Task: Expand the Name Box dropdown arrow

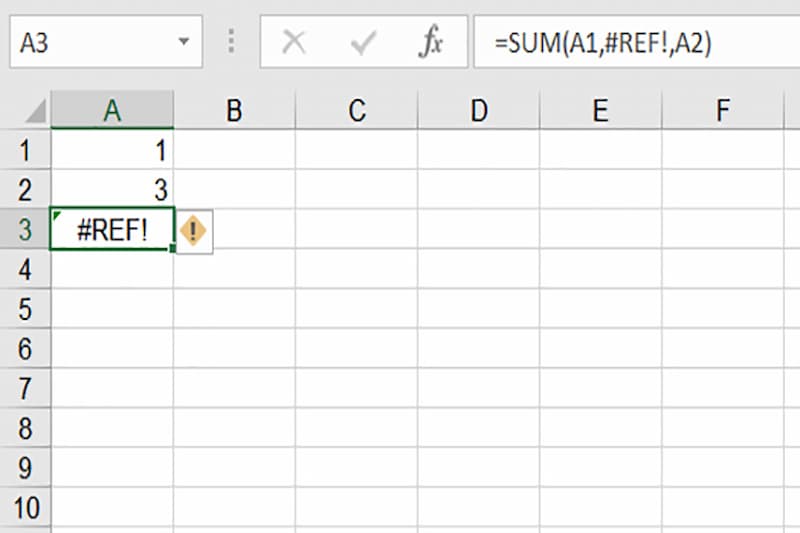Action: tap(183, 42)
